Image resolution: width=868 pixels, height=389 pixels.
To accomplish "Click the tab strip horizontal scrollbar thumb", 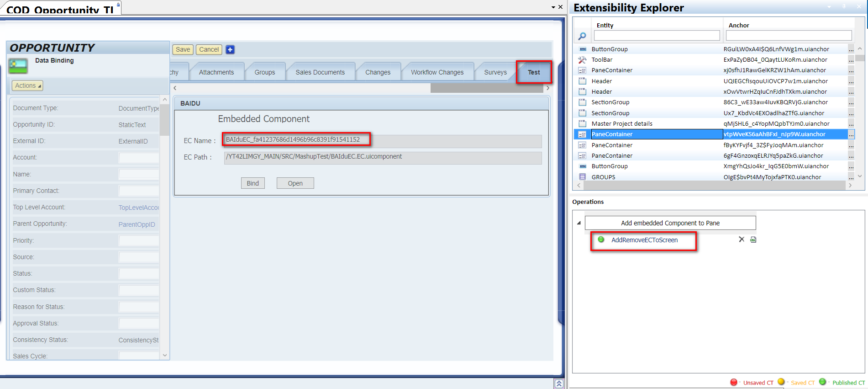I will tap(487, 88).
